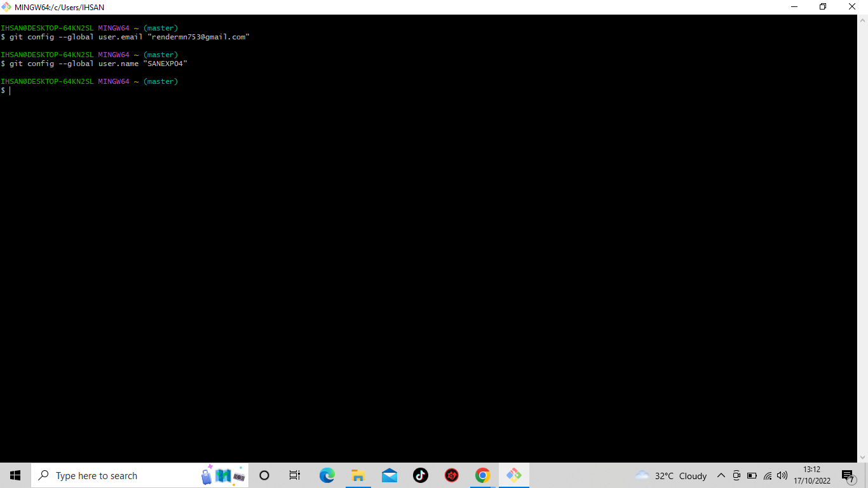Open Task View
This screenshot has height=488, width=868.
[x=294, y=475]
